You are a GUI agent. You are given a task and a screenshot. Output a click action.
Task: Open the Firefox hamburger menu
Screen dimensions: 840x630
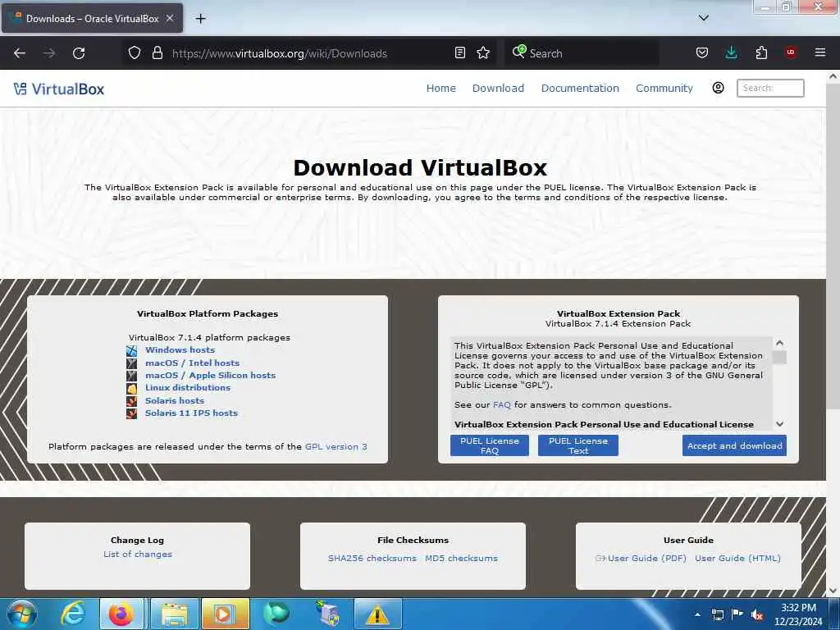(820, 52)
